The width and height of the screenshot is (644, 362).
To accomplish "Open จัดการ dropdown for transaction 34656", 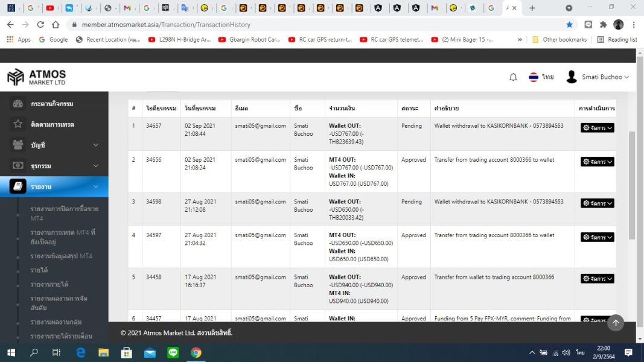I will pos(597,162).
